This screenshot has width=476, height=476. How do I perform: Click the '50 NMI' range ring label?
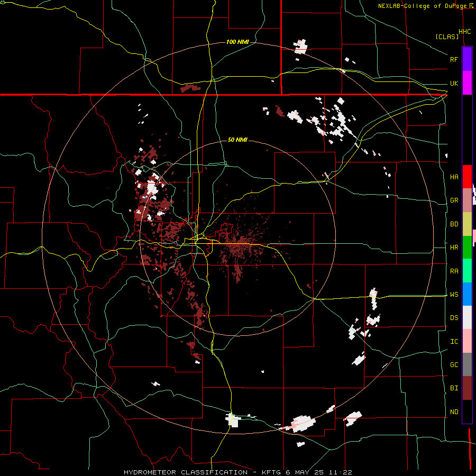tap(237, 140)
